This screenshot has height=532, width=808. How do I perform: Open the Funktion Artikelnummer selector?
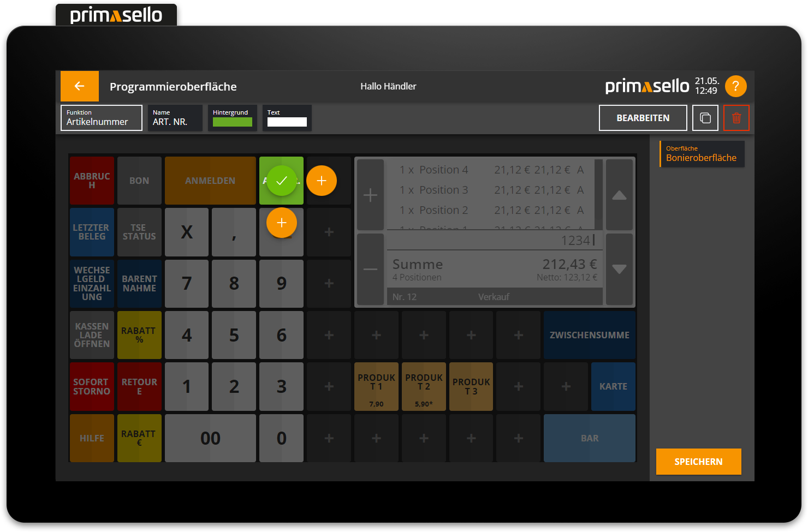102,118
